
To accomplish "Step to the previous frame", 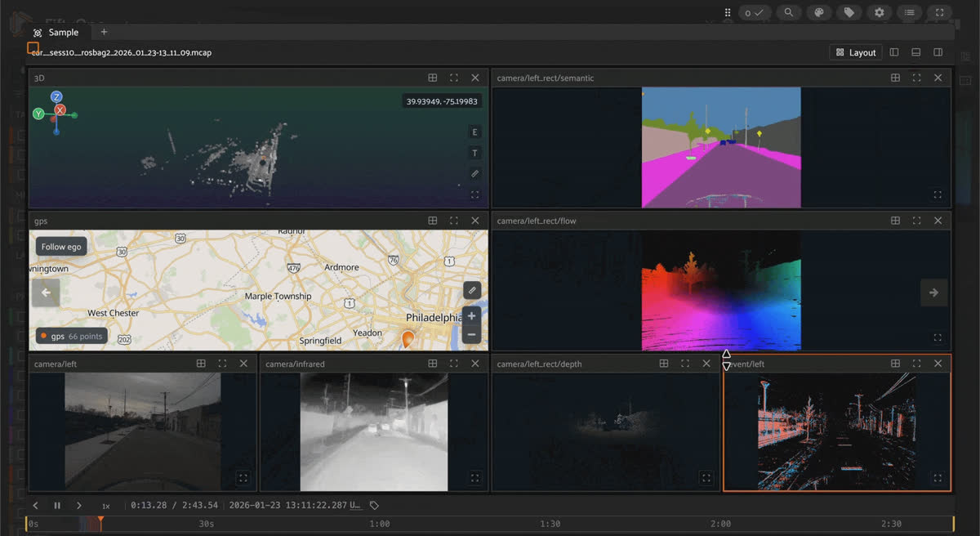I will [x=36, y=506].
